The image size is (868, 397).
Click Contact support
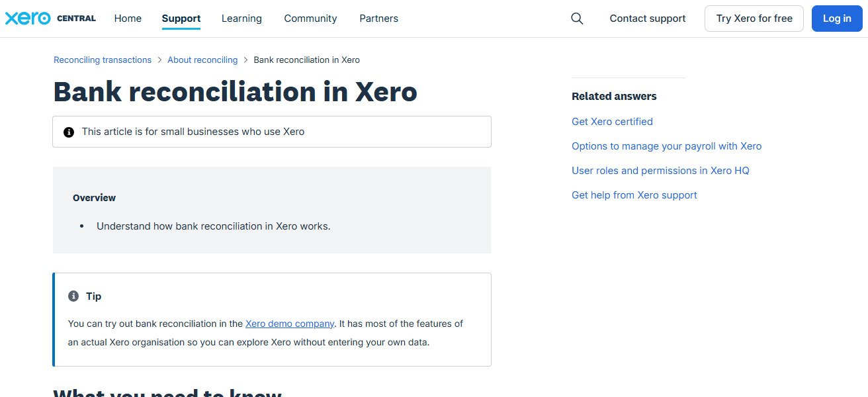tap(647, 19)
